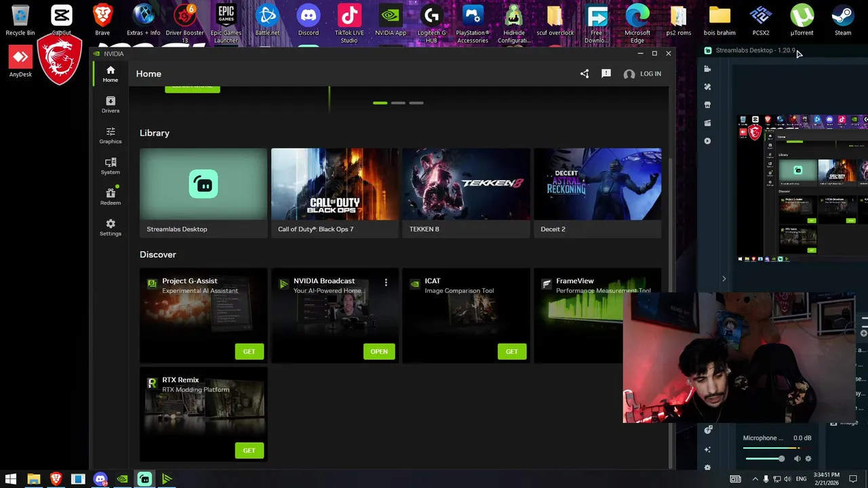Open Discord desktop icon
The width and height of the screenshot is (868, 488).
[309, 20]
